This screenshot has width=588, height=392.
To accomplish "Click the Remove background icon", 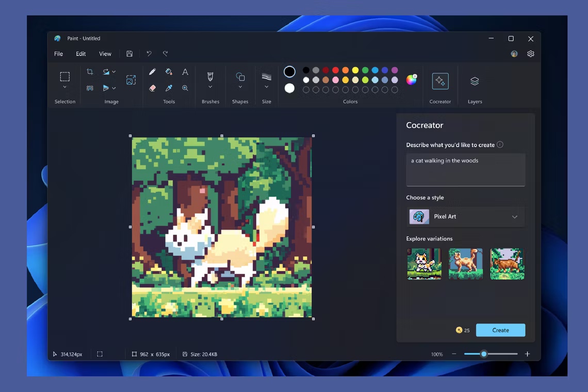I will point(90,88).
